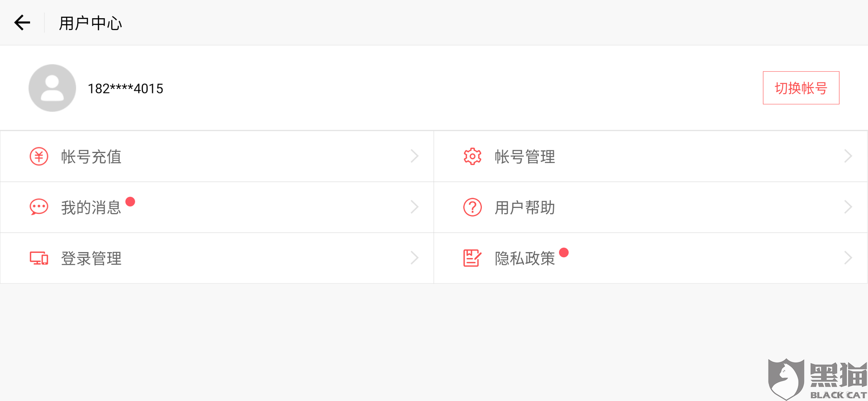Open 我的消息 my messages entry

[91, 208]
